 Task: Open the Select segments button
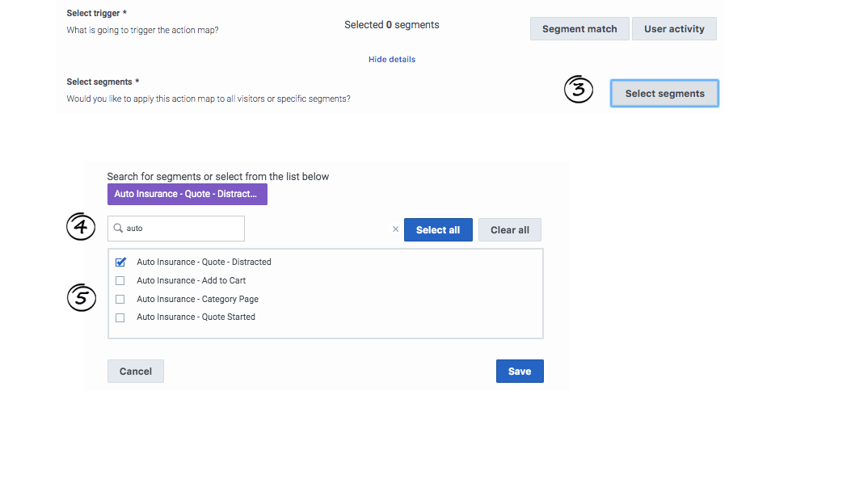664,94
